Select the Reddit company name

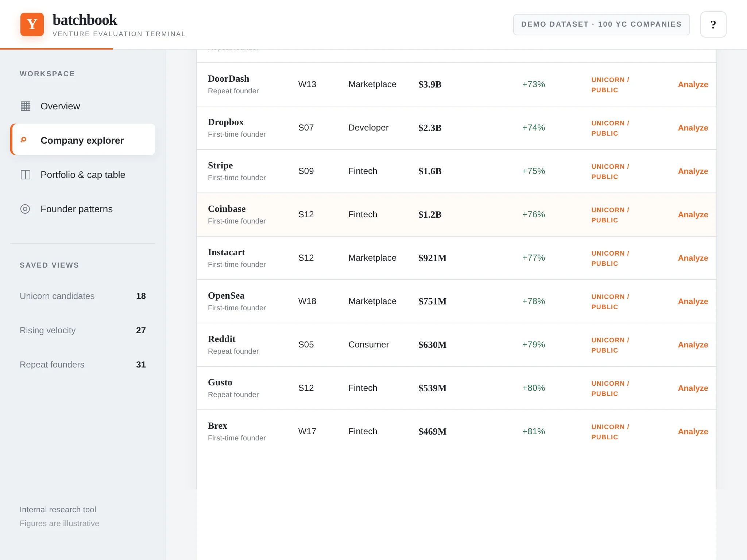pos(222,339)
